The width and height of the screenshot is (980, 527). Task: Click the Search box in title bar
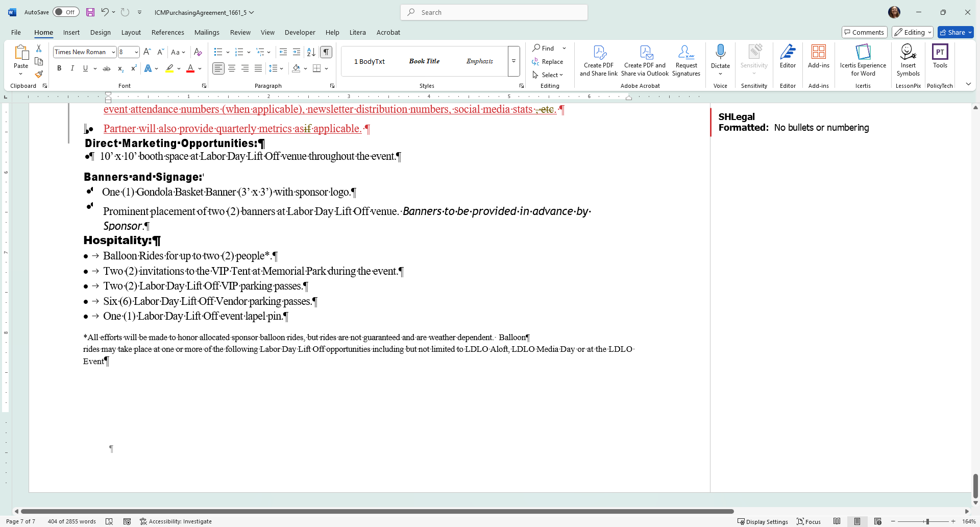coord(494,12)
